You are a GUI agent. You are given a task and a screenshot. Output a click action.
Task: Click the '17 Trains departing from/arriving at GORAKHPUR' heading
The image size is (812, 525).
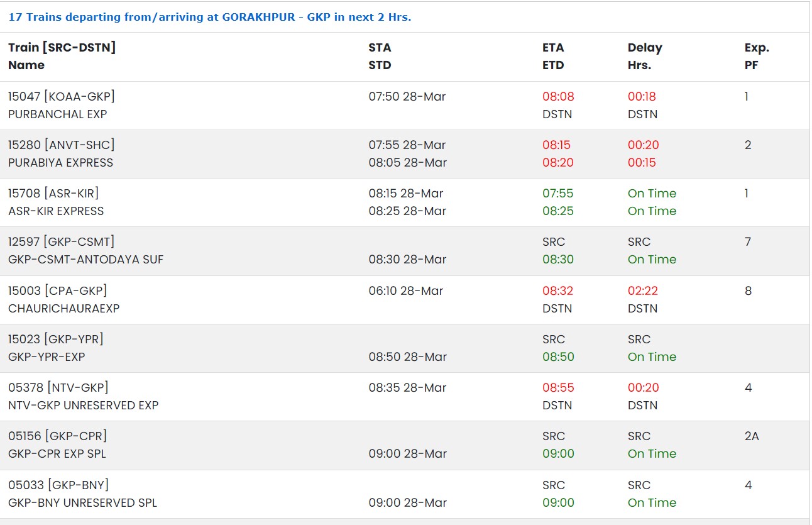pyautogui.click(x=209, y=17)
